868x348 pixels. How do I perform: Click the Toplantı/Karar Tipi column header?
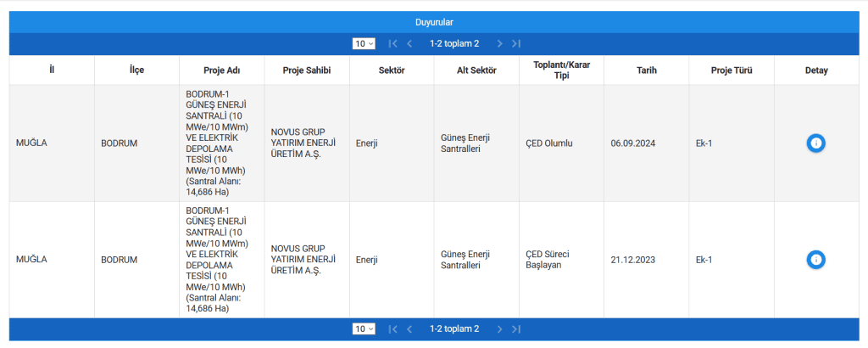[x=561, y=70]
